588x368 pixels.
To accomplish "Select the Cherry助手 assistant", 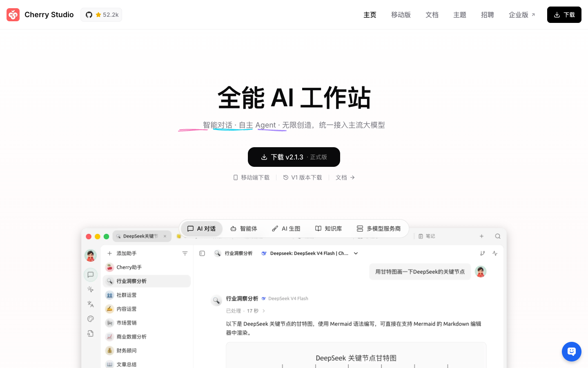I will pyautogui.click(x=147, y=267).
